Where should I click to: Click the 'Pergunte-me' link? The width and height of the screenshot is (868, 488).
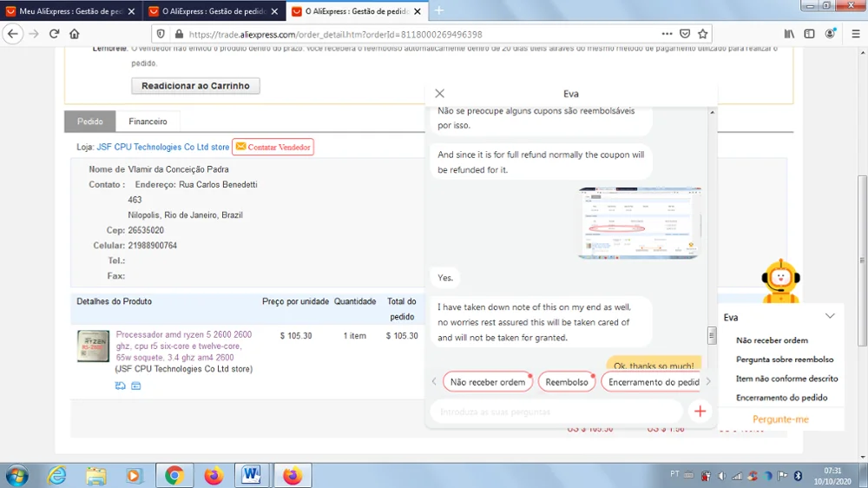[780, 419]
